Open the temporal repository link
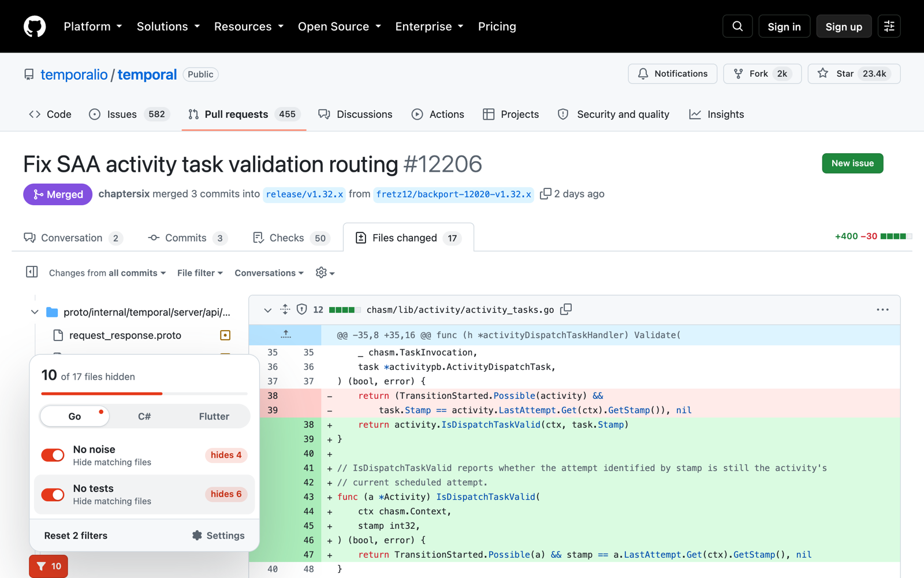Viewport: 924px width, 578px height. 147,75
